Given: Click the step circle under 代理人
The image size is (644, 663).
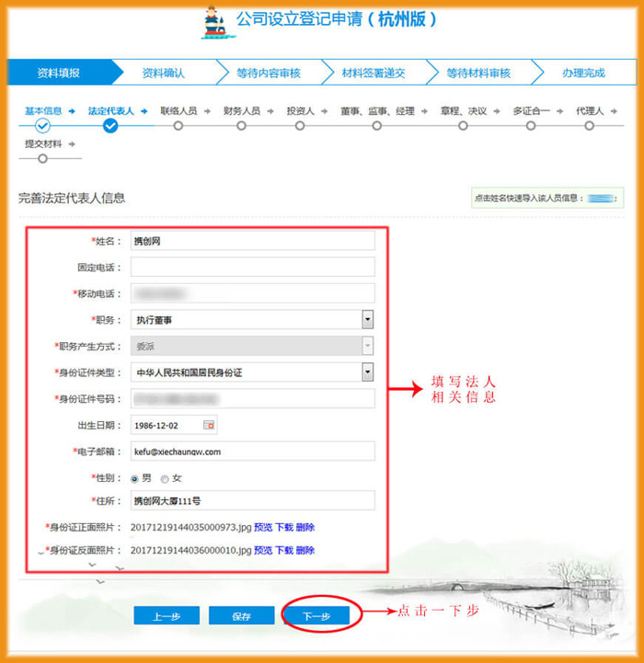Looking at the screenshot, I should coord(590,126).
